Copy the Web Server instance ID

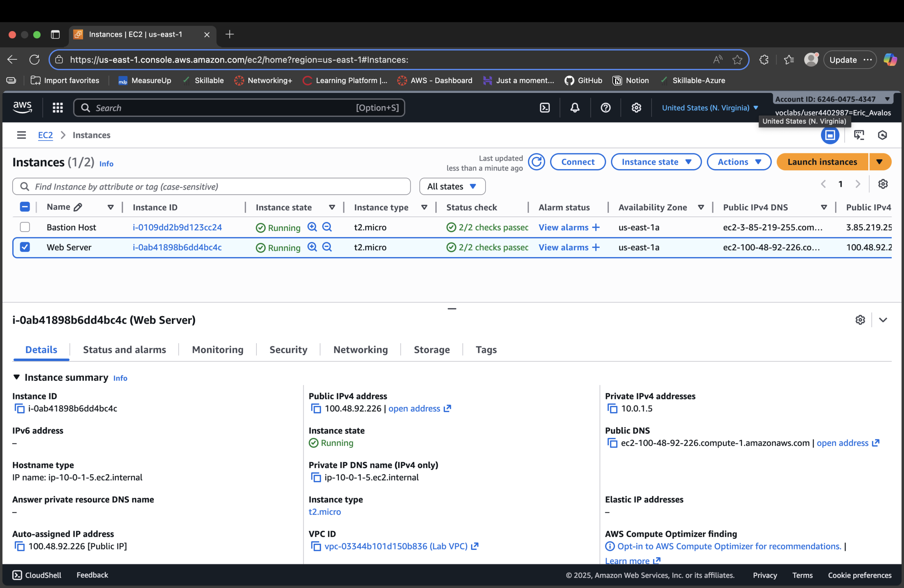(x=20, y=408)
